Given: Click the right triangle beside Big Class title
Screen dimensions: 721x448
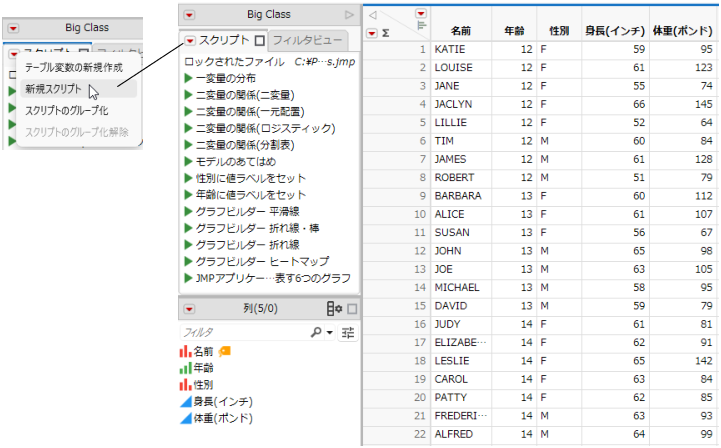Looking at the screenshot, I should (349, 15).
